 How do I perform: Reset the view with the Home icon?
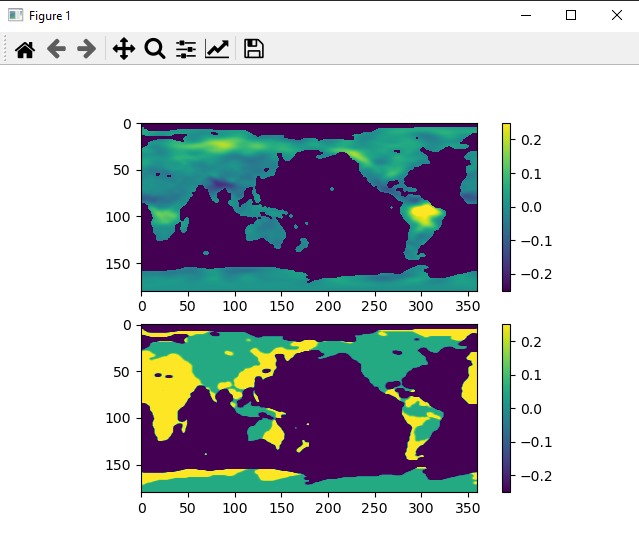[x=25, y=49]
